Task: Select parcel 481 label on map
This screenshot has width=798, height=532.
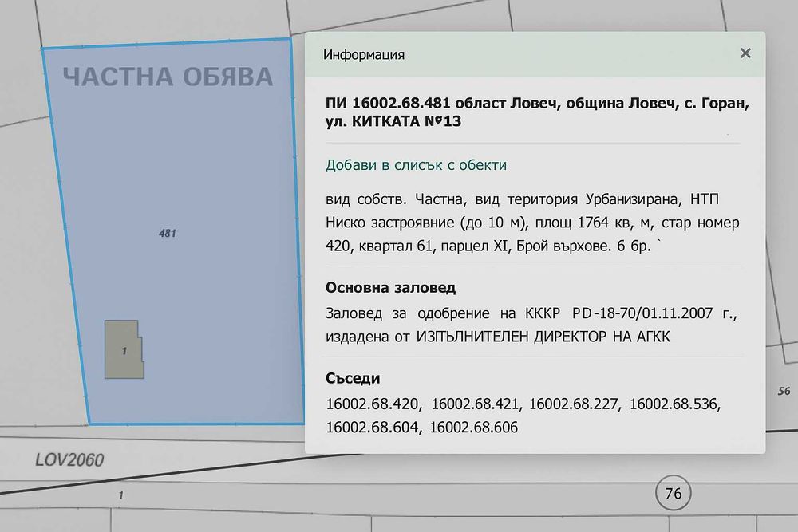Action: [x=168, y=234]
